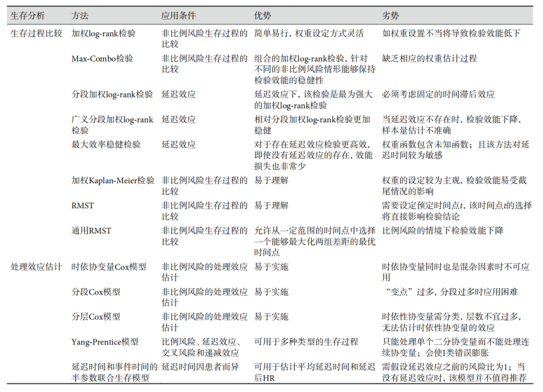Click the '应用条件' column header

[178, 15]
